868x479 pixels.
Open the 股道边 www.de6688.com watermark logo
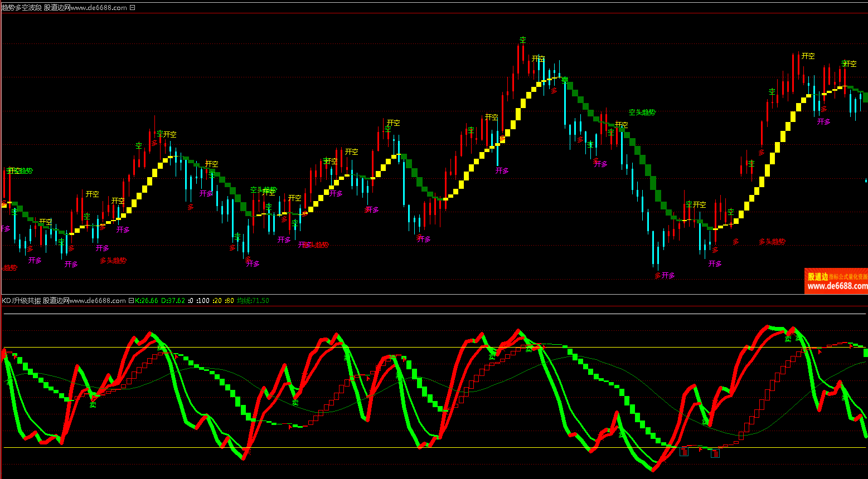click(x=836, y=281)
